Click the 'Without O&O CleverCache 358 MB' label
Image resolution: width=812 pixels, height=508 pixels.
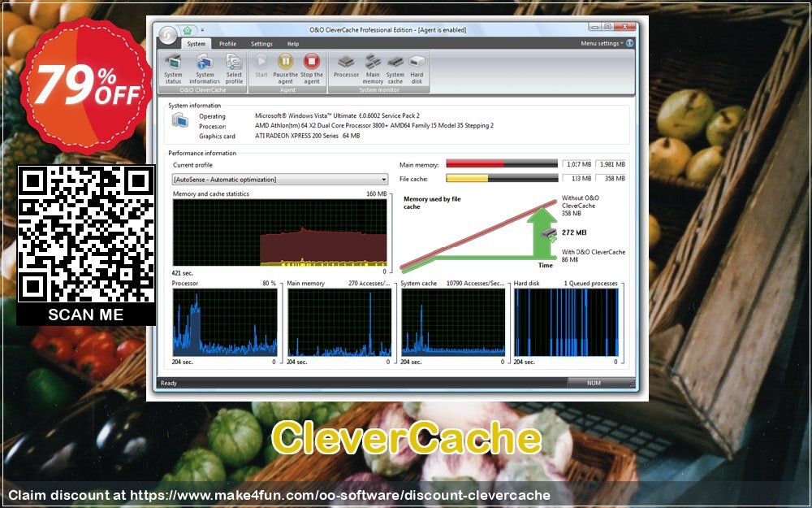[x=580, y=206]
